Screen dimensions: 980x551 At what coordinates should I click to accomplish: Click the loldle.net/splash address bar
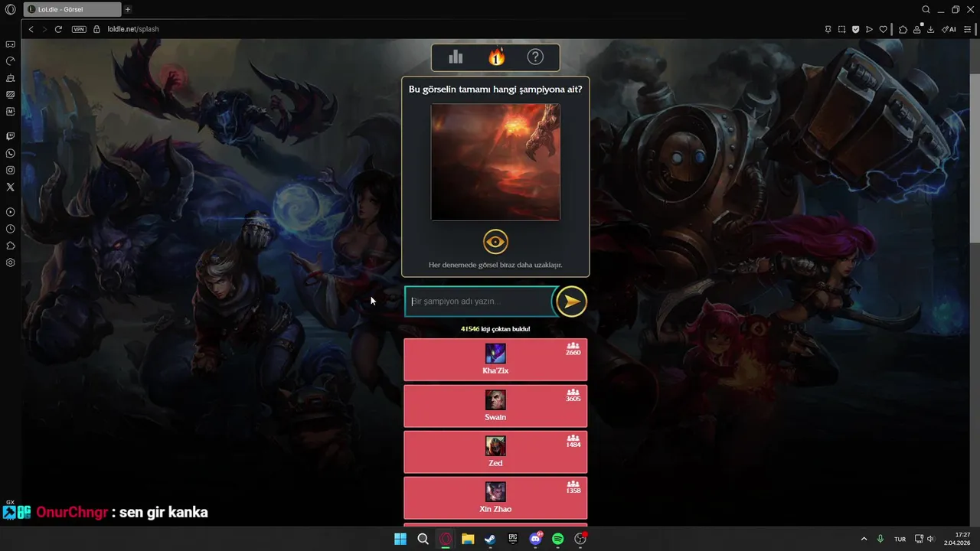point(133,29)
